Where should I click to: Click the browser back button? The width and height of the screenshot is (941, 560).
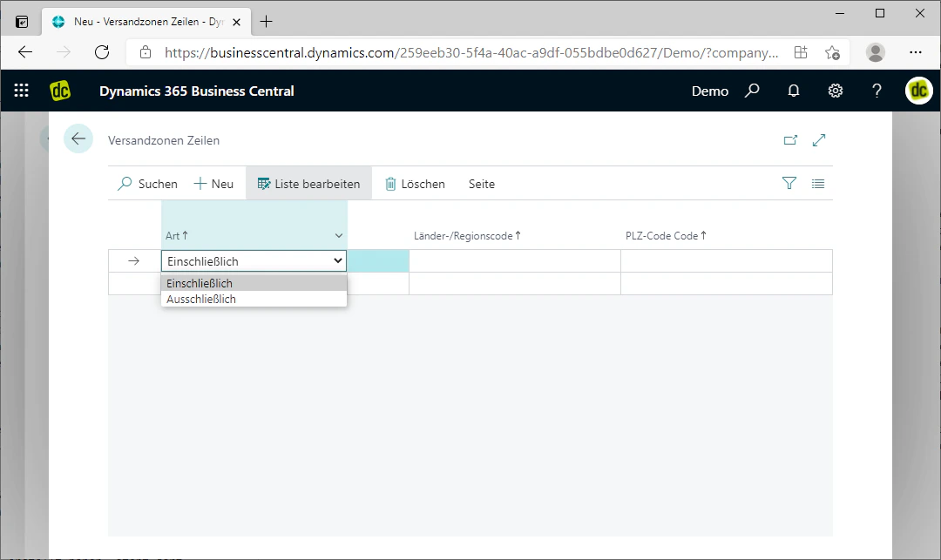[x=25, y=52]
